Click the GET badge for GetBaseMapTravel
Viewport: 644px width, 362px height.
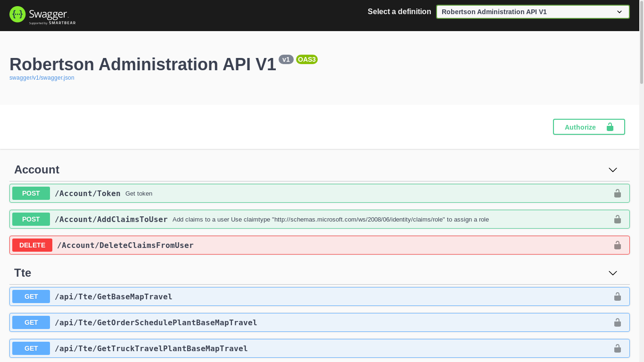pos(31,296)
